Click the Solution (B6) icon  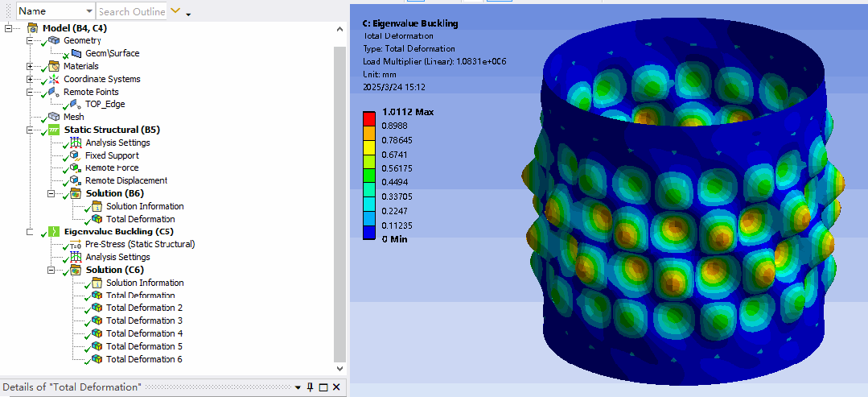tap(76, 193)
